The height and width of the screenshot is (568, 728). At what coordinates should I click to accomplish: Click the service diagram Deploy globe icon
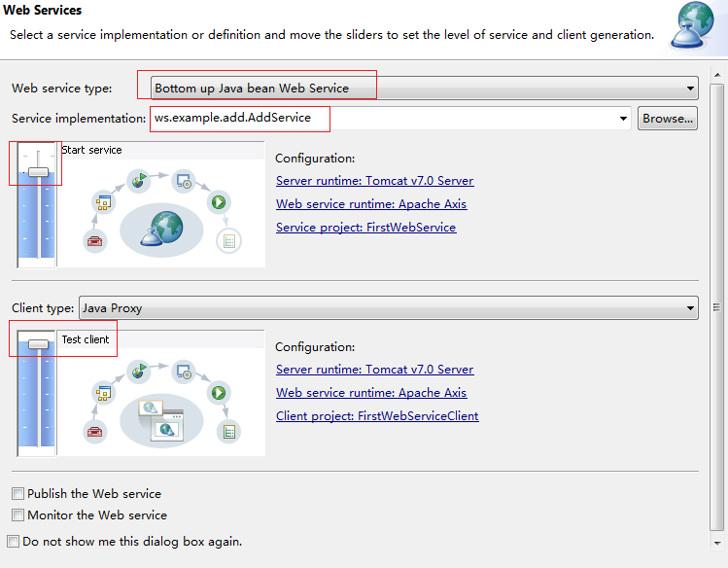point(138,179)
